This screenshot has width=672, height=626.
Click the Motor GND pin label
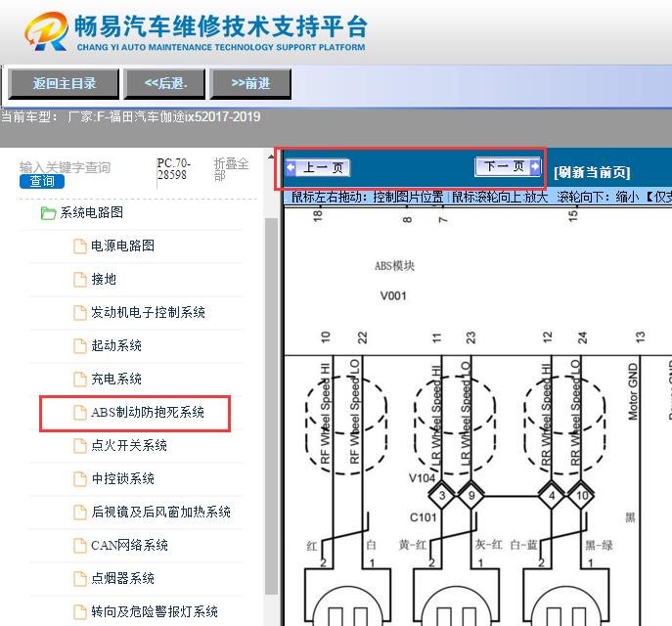point(633,391)
